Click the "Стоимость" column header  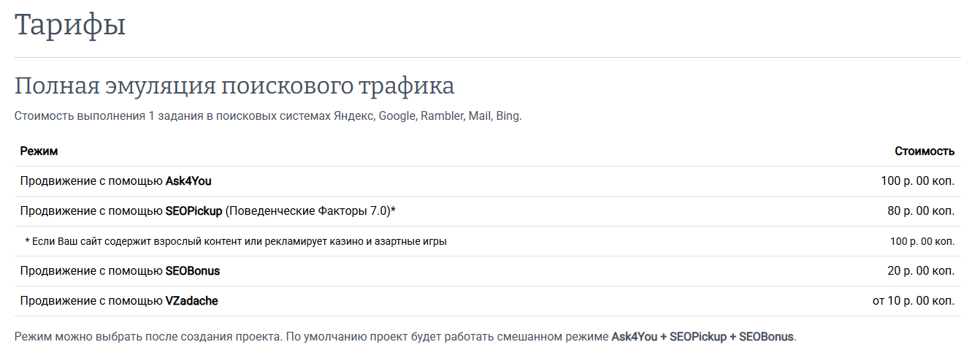925,151
